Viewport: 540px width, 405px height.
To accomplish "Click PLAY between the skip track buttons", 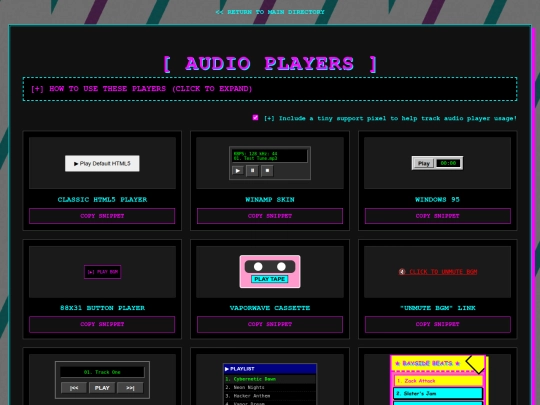I will pos(102,388).
